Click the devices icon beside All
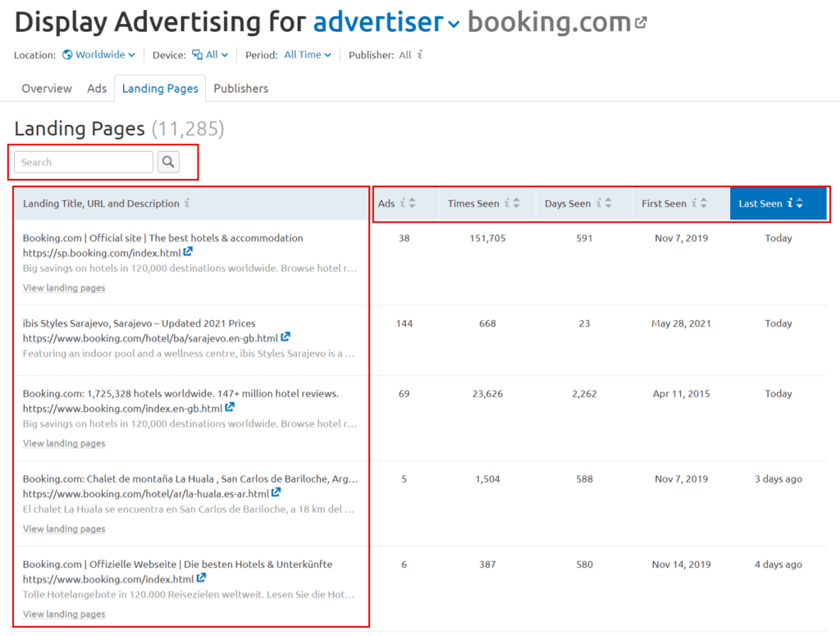 pyautogui.click(x=198, y=55)
